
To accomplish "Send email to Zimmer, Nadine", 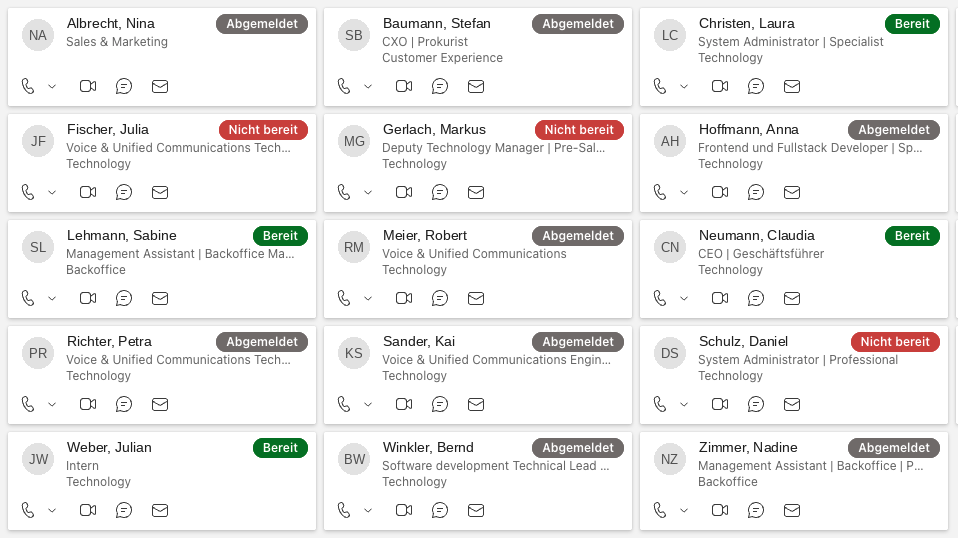I will pyautogui.click(x=792, y=510).
